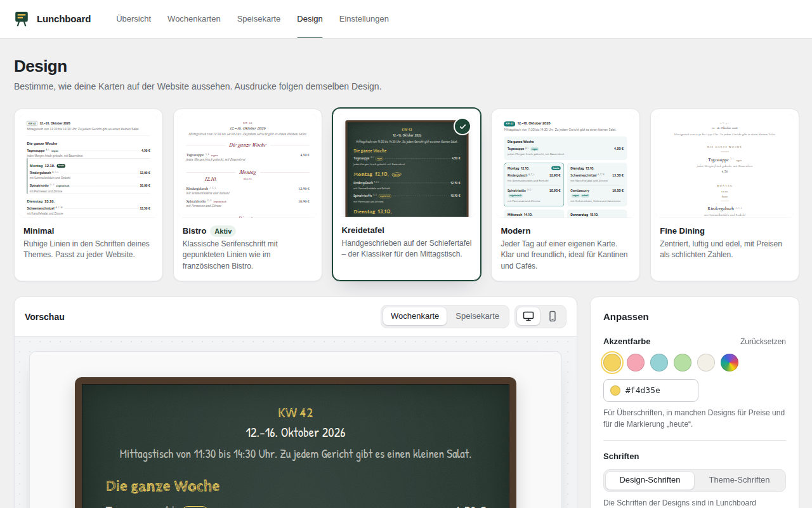Go to the Wochenkarten tab
Screen dimensions: 812x508
[194, 19]
